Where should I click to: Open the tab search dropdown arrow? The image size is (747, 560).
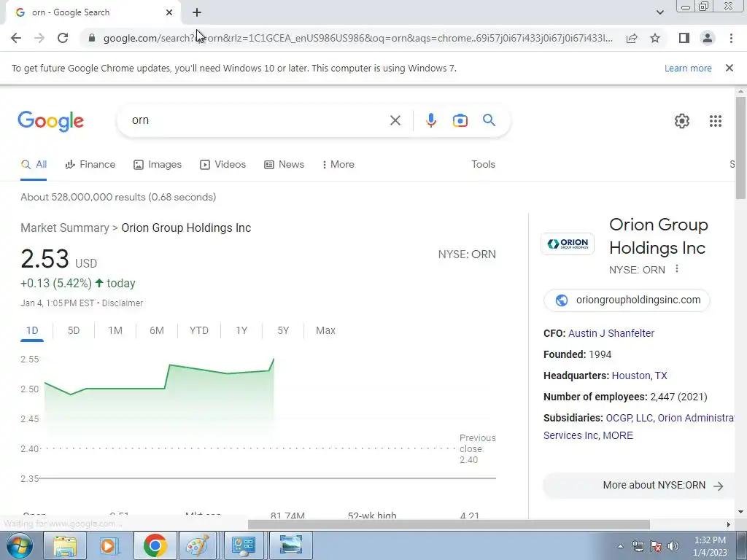point(659,12)
